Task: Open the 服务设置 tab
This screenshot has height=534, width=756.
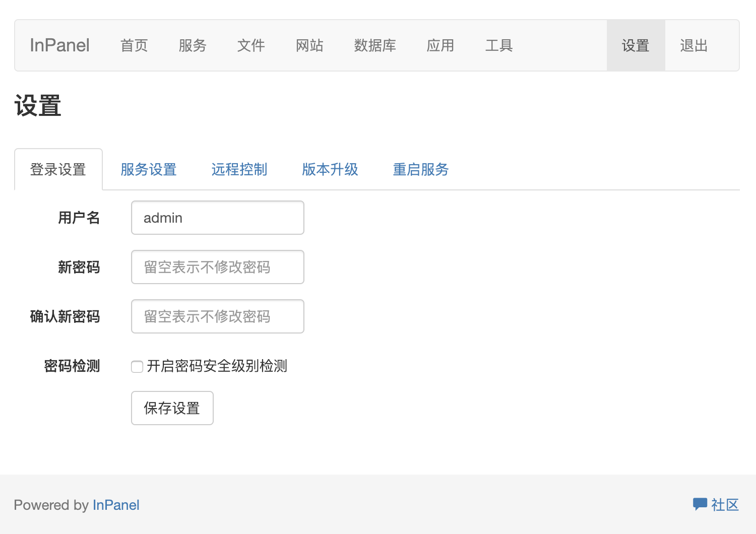Action: pos(149,170)
